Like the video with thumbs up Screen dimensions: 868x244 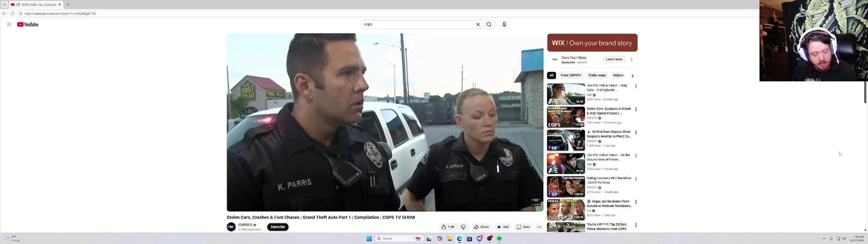[448, 227]
